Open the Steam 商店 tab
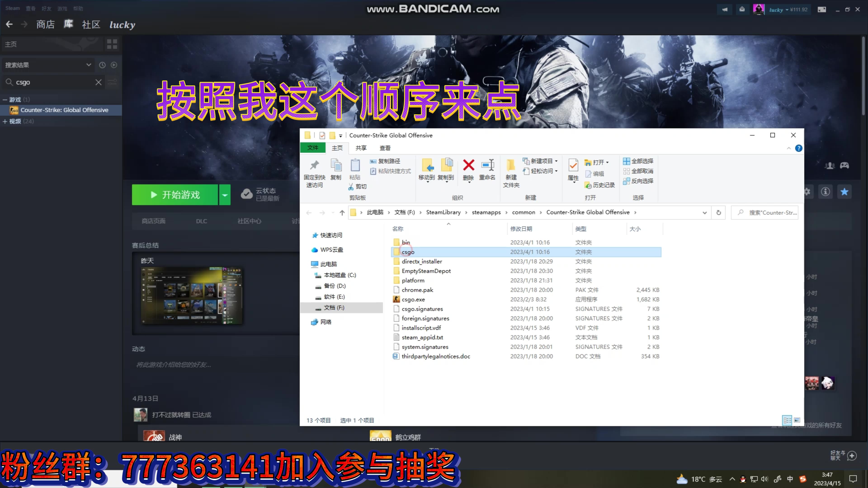Viewport: 868px width, 488px height. tap(45, 25)
